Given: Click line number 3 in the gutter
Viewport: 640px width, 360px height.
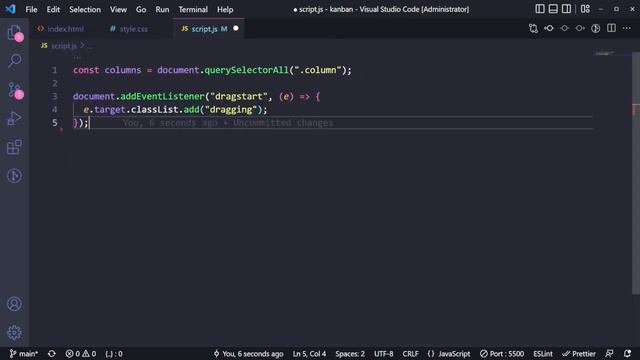Looking at the screenshot, I should 55,96.
